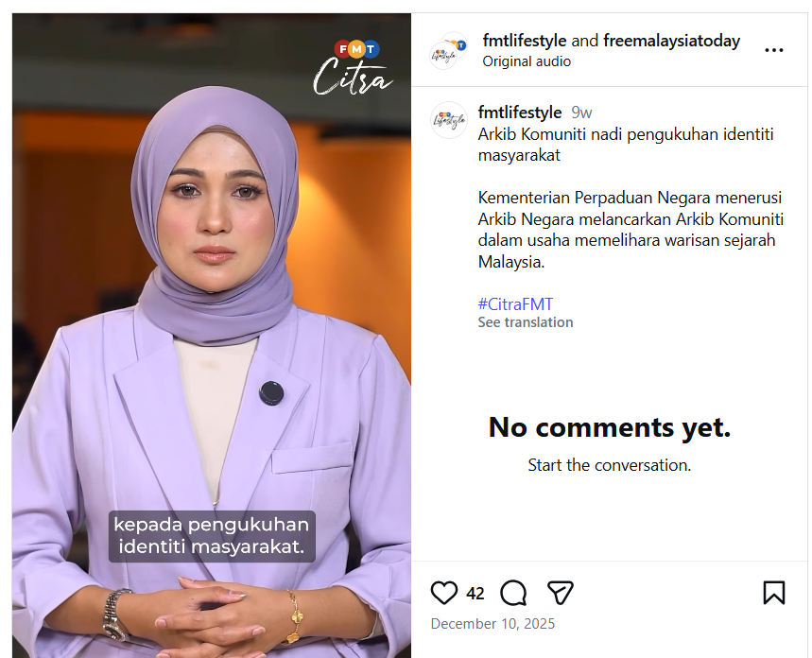This screenshot has height=658, width=812.
Task: Share the post with the paper plane icon
Action: coord(561,593)
